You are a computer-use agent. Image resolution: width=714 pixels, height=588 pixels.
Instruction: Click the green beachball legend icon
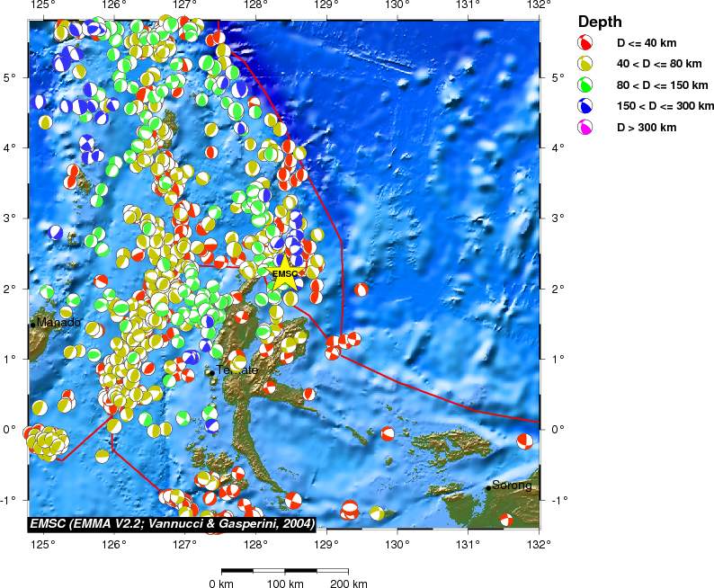click(585, 85)
